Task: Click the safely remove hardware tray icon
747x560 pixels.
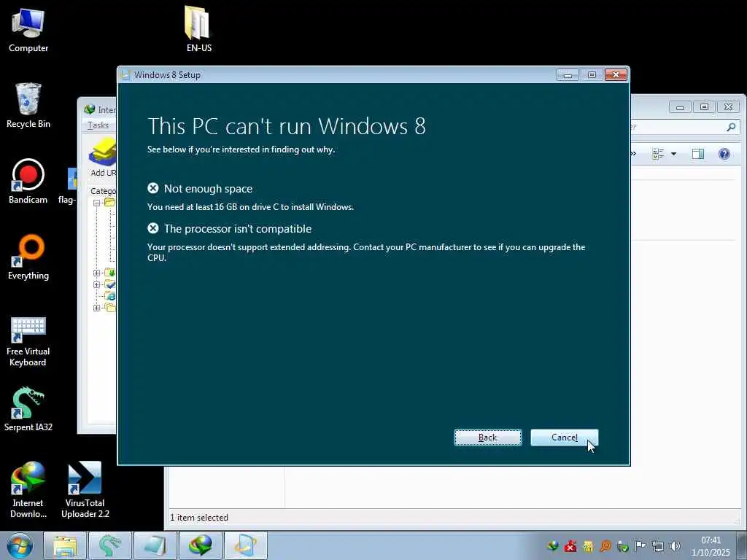Action: 623,546
